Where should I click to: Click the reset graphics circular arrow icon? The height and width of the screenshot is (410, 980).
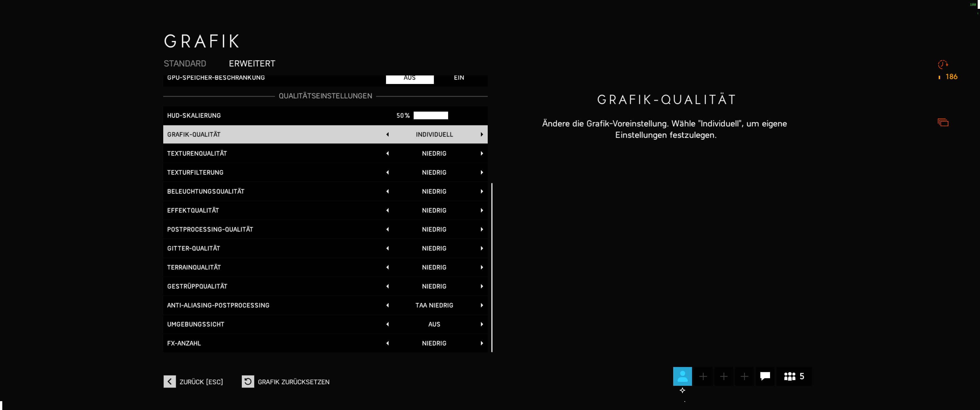click(x=248, y=382)
